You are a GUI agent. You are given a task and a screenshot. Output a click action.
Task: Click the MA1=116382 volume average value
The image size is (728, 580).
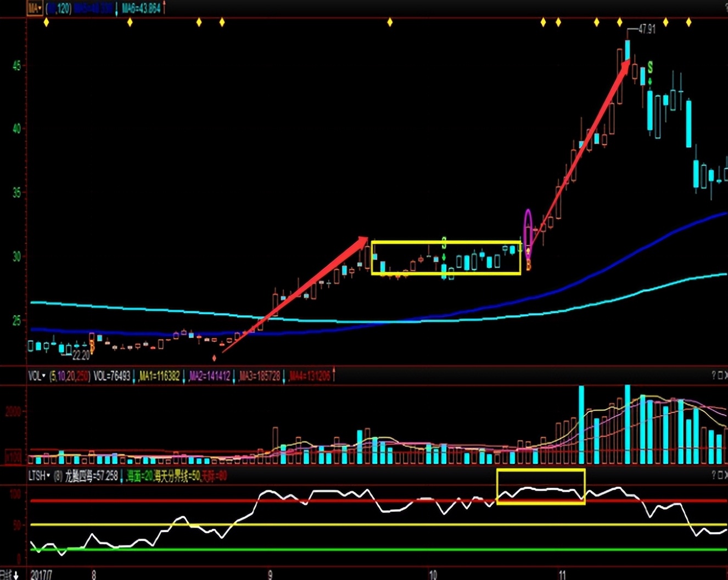pyautogui.click(x=159, y=376)
